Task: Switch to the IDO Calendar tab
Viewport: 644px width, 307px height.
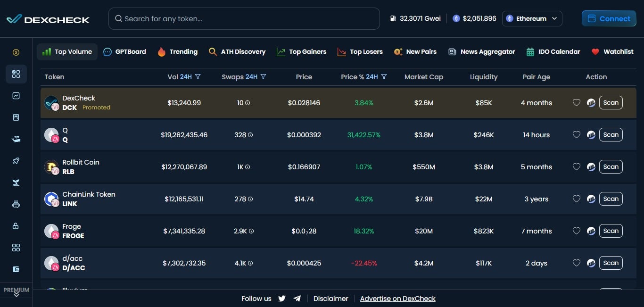Action: tap(553, 52)
